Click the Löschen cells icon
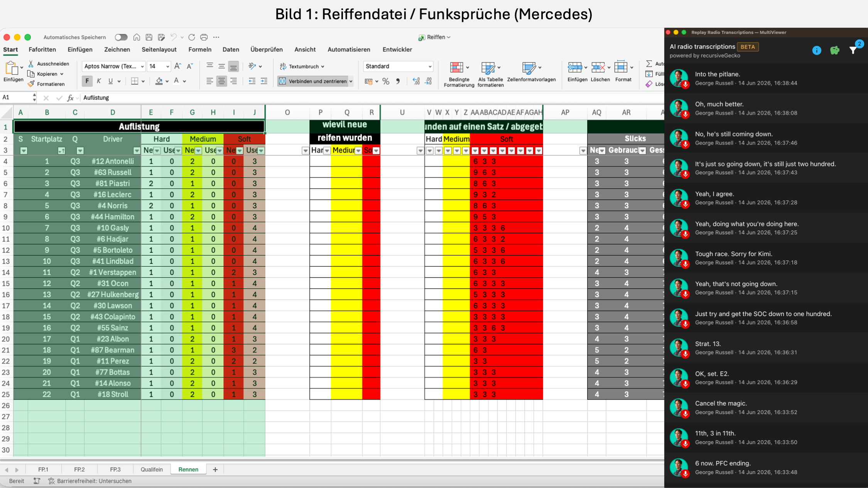This screenshot has height=488, width=868. pos(598,68)
